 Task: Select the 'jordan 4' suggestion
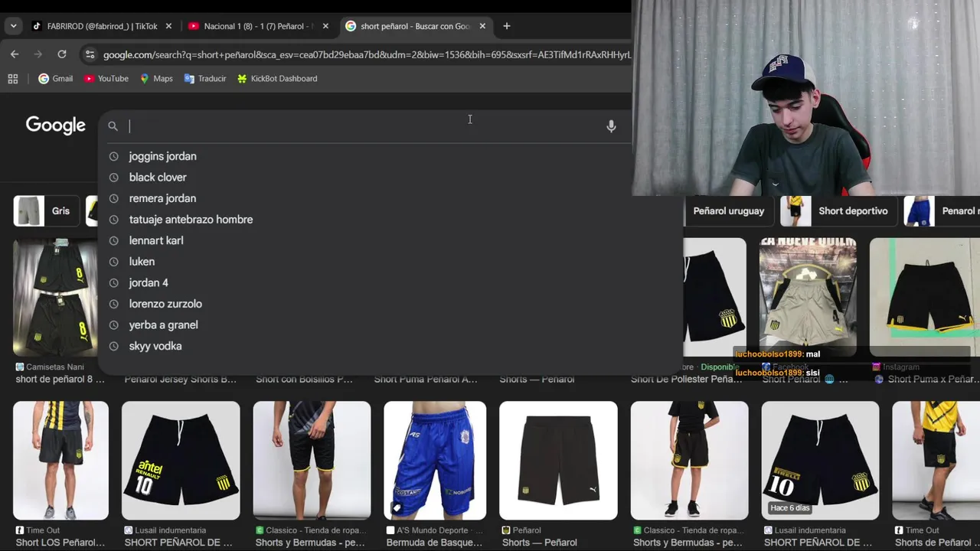tap(390, 283)
